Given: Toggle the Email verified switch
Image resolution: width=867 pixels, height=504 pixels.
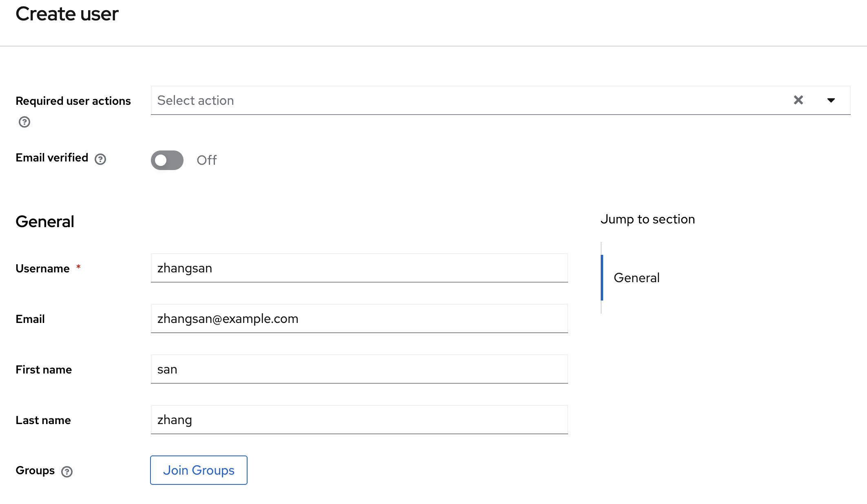Looking at the screenshot, I should (167, 160).
